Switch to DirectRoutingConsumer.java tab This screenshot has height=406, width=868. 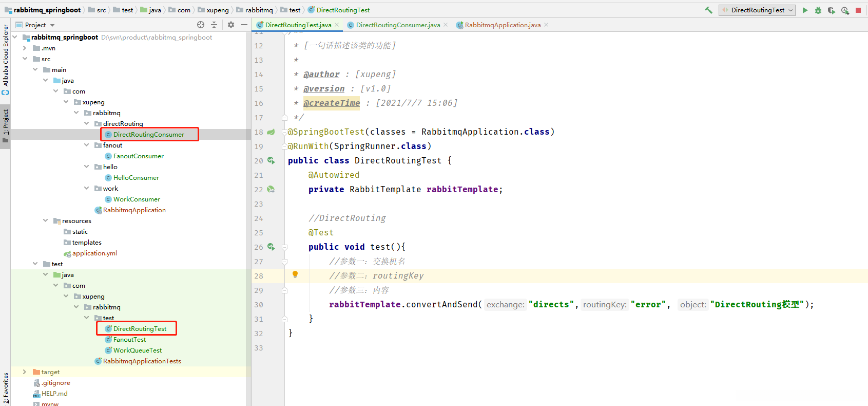click(x=397, y=25)
